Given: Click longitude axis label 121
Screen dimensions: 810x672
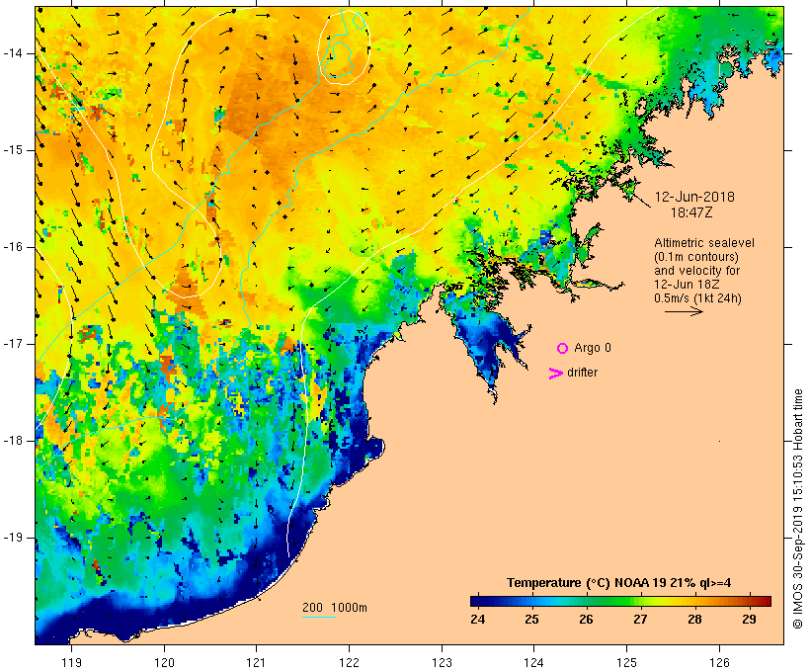Looking at the screenshot, I should 256,662.
